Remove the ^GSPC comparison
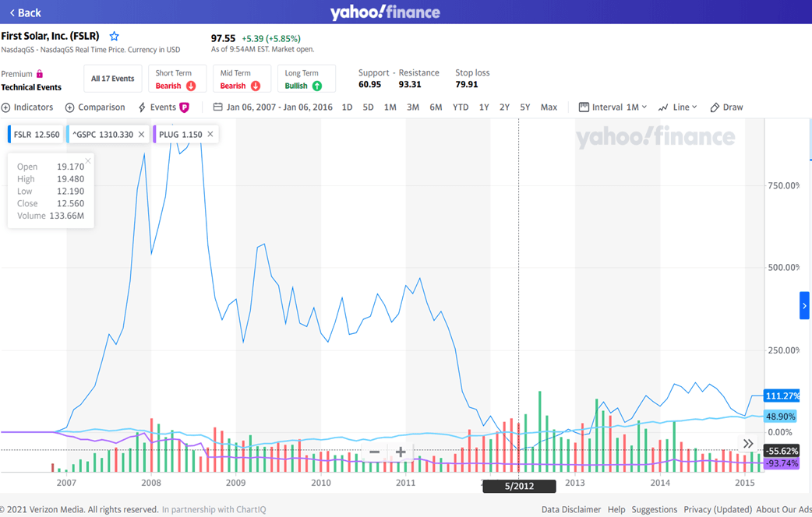812x517 pixels. [141, 135]
